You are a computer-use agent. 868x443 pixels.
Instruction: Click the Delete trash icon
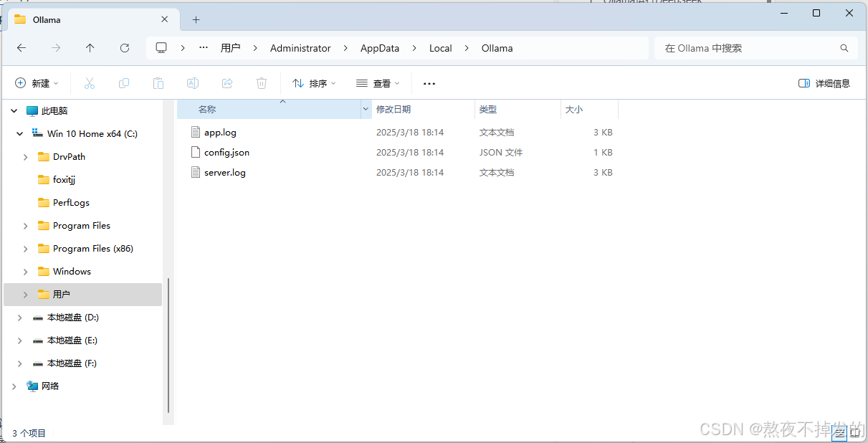(x=262, y=83)
